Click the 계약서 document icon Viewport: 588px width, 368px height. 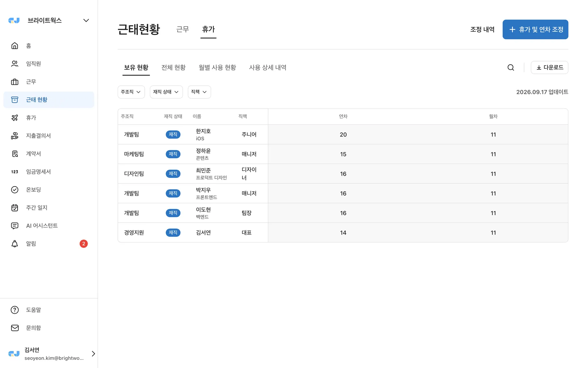[x=15, y=154]
